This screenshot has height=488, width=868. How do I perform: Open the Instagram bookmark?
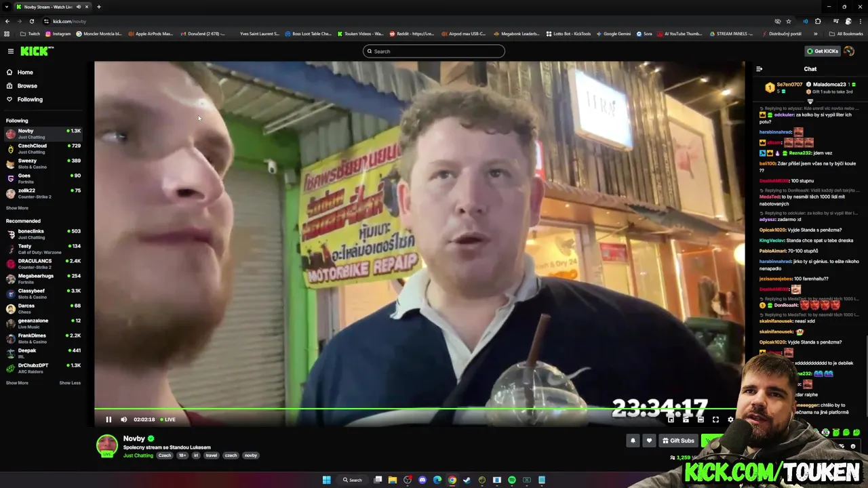(58, 34)
